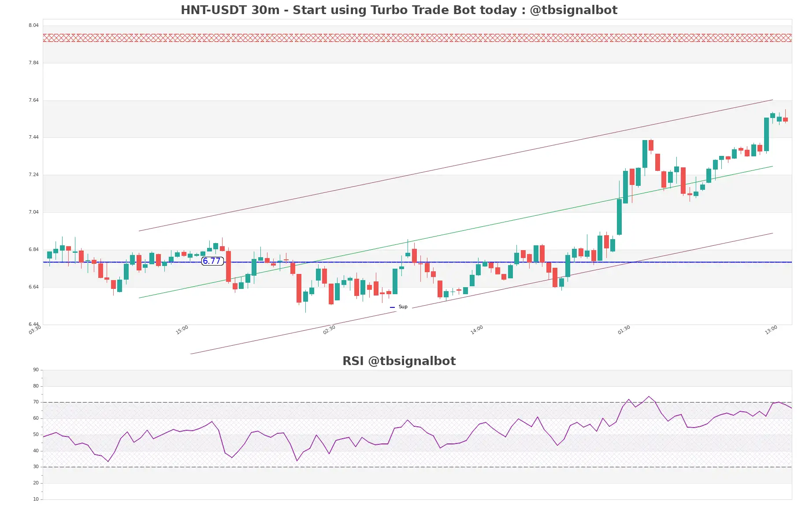Click the Sup legend entry
This screenshot has height=532, width=798.
coord(399,307)
